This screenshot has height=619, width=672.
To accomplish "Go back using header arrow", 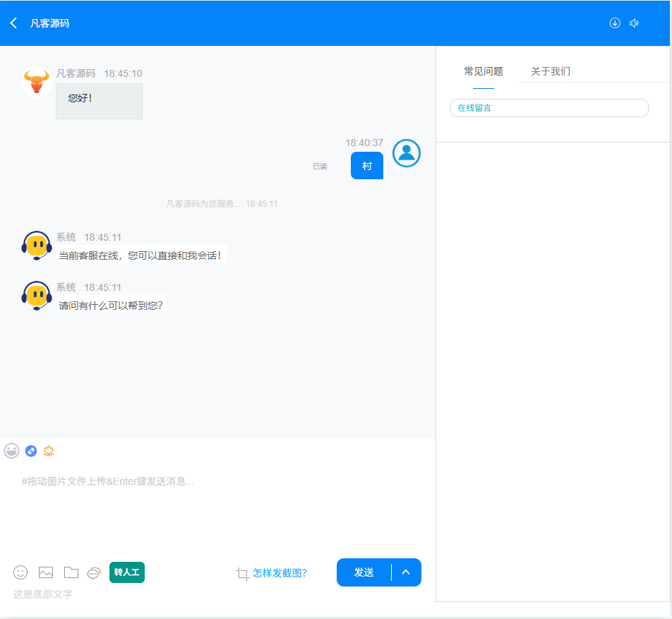I will (x=13, y=23).
